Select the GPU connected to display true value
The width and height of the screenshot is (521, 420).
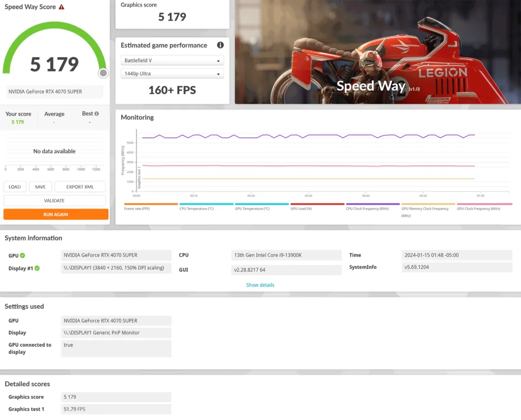pos(116,348)
